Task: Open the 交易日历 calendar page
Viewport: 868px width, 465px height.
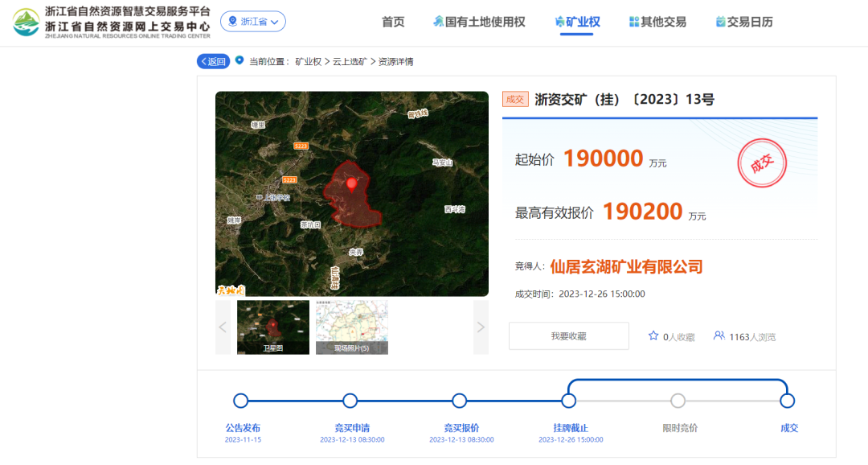Action: [744, 22]
